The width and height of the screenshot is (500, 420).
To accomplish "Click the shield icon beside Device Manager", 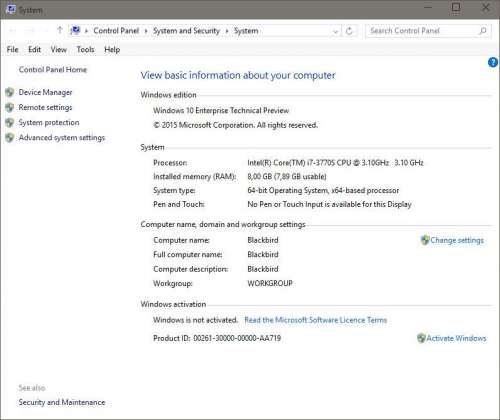I will coord(10,92).
